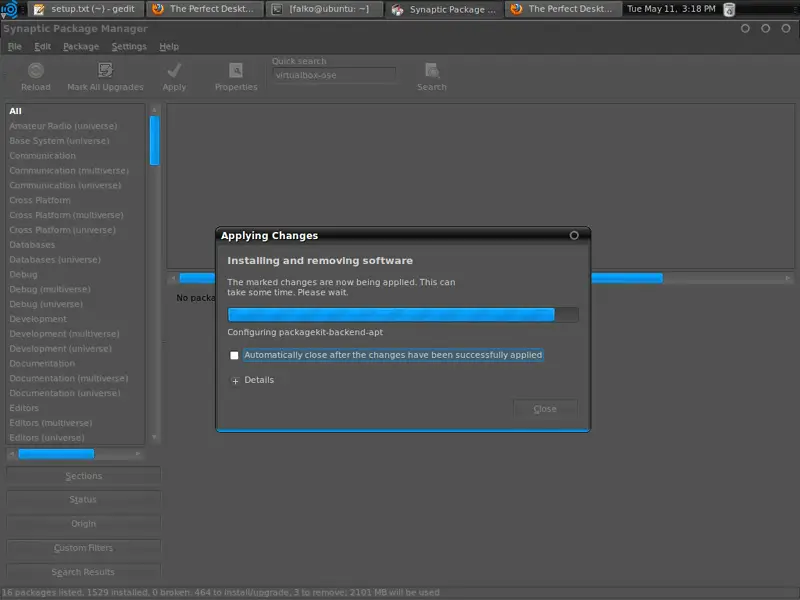Click the category list horizontal scrollbar
The height and width of the screenshot is (600, 800).
56,454
